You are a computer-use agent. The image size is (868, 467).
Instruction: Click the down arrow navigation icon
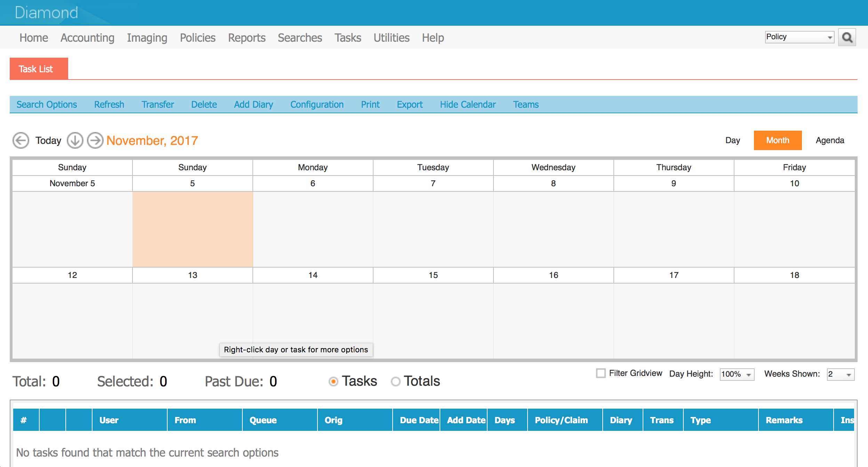(x=75, y=140)
